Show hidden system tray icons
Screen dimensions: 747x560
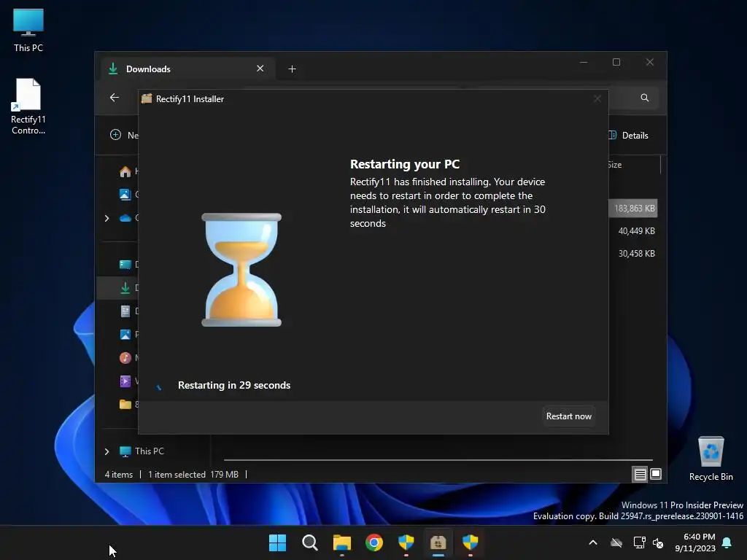[593, 542]
